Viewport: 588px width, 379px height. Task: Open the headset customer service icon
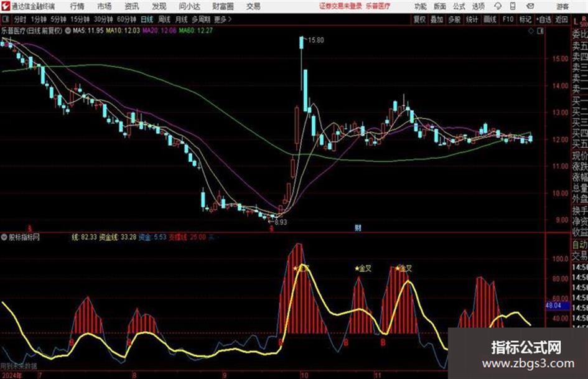498,6
